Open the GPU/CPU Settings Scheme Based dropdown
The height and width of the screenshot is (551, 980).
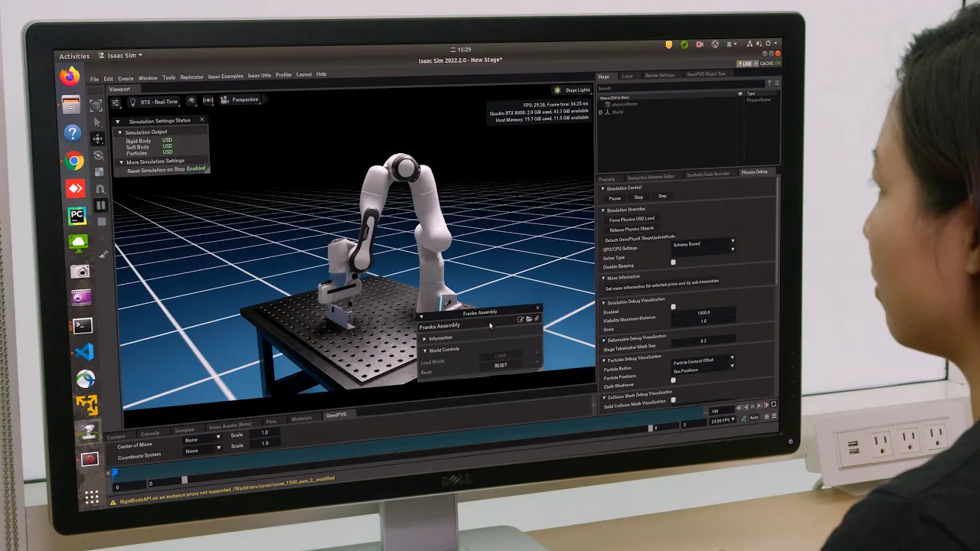[704, 244]
